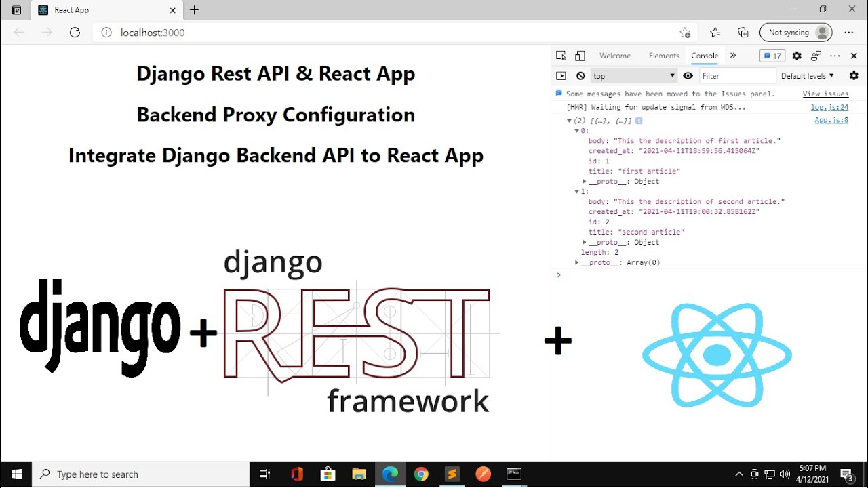Select the length: 2 entry

(599, 252)
